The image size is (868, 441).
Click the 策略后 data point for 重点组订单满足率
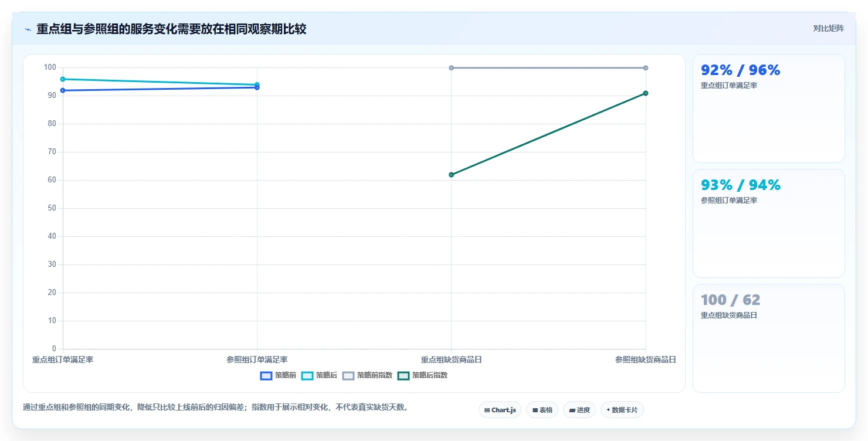[63, 79]
